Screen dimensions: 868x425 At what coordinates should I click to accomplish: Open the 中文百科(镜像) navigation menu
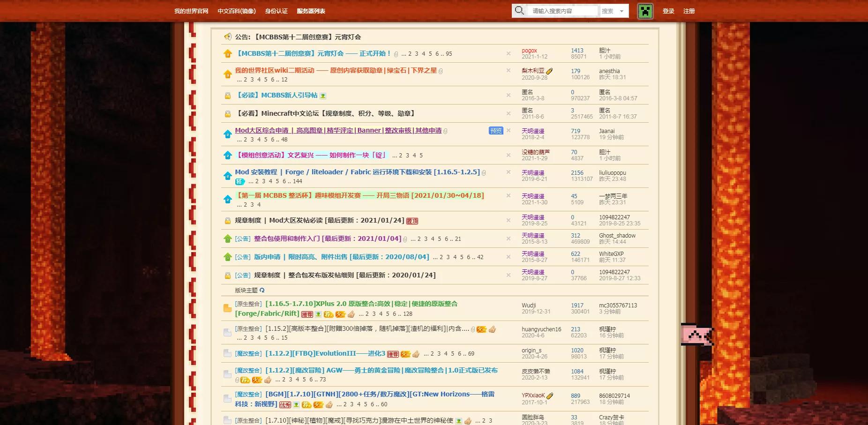click(x=236, y=11)
